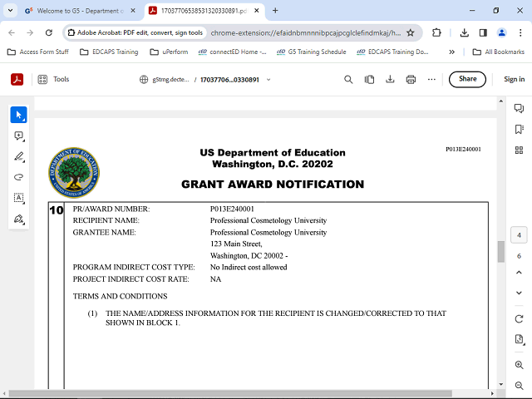Open EDCAPS Training Do... bookmark
Screen dimensions: 532x399
point(392,52)
